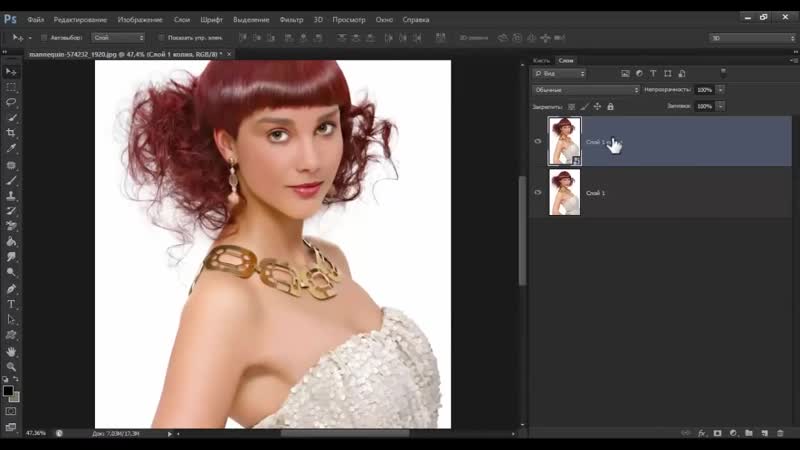Select the Healing Brush tool
Image resolution: width=800 pixels, height=450 pixels.
[x=11, y=165]
